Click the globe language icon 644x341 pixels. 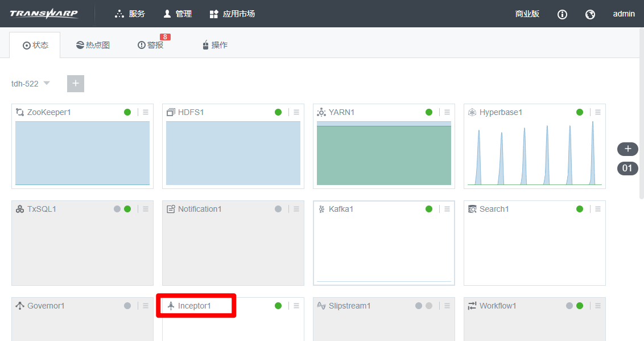590,14
